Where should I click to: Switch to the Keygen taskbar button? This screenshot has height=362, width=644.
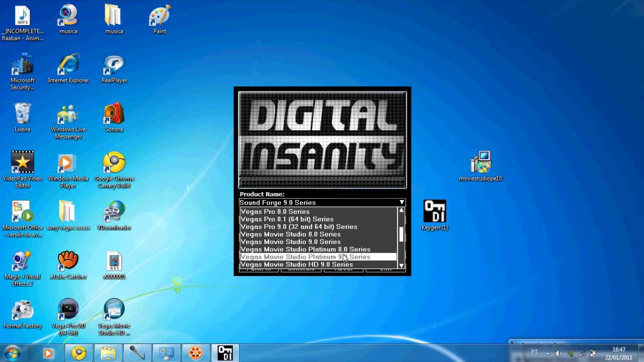point(224,353)
